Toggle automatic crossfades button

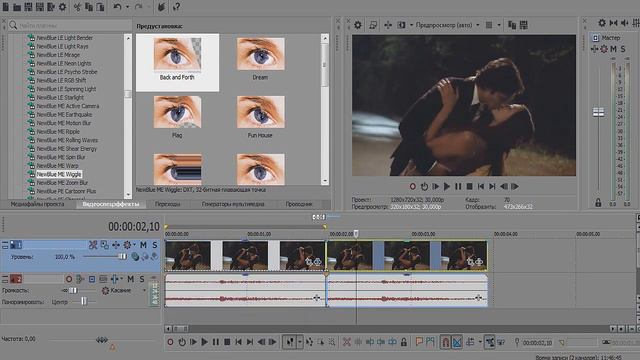tap(457, 342)
